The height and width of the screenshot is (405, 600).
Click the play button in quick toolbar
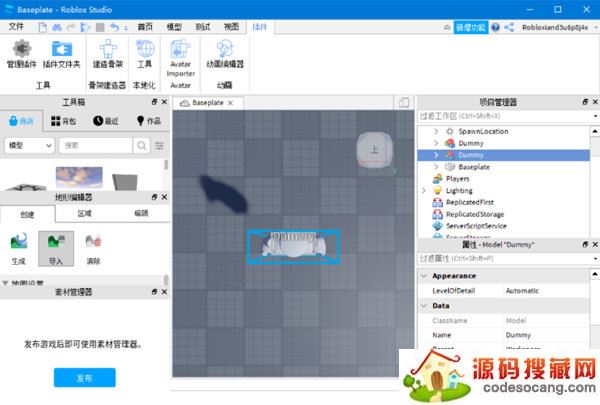click(x=85, y=27)
